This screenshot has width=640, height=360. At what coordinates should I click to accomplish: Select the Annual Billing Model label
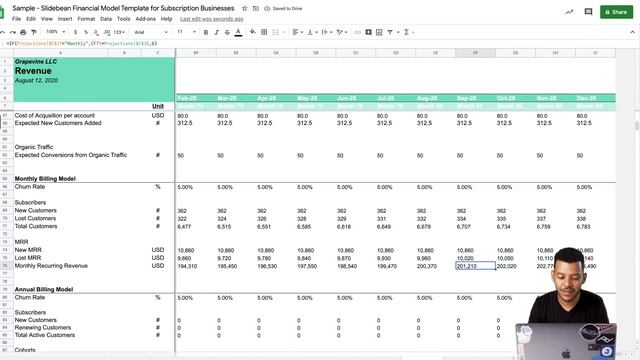(x=44, y=289)
